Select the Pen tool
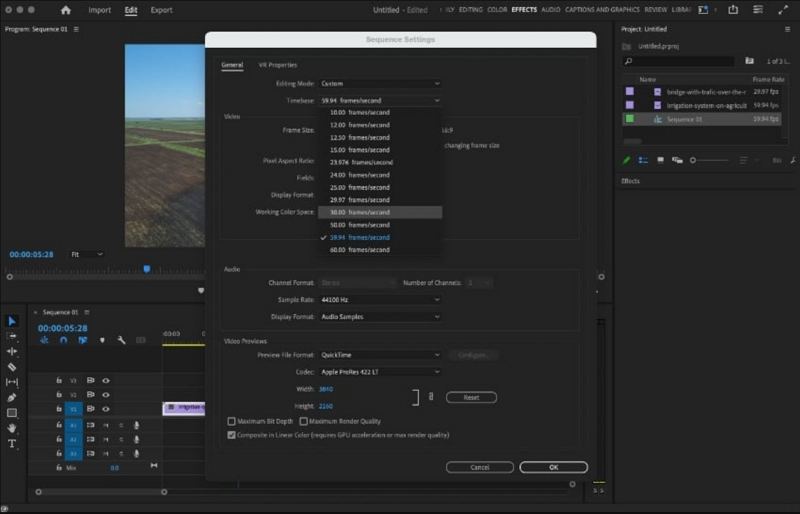800x514 pixels. (x=12, y=398)
